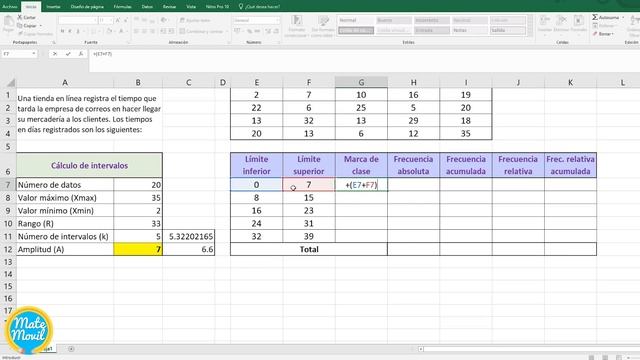Open Dar formato como tabla
Image resolution: width=640 pixels, height=360 pixels.
(x=323, y=27)
